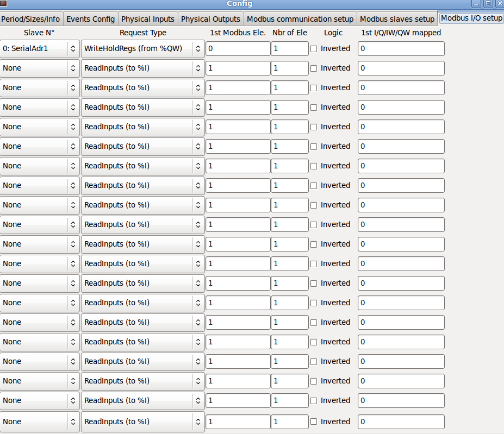Image resolution: width=504 pixels, height=434 pixels.
Task: Click the 'Logic' column header
Action: click(x=333, y=33)
